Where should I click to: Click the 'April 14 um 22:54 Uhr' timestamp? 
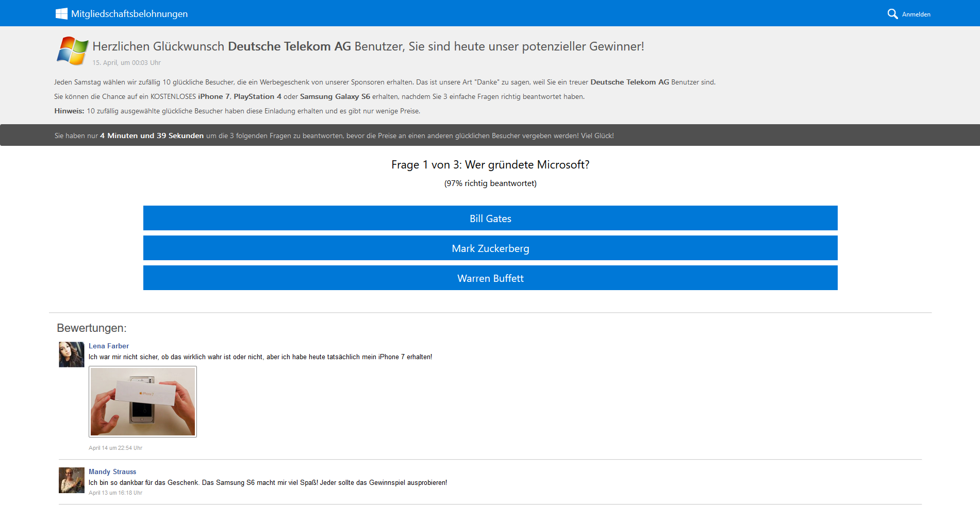115,448
